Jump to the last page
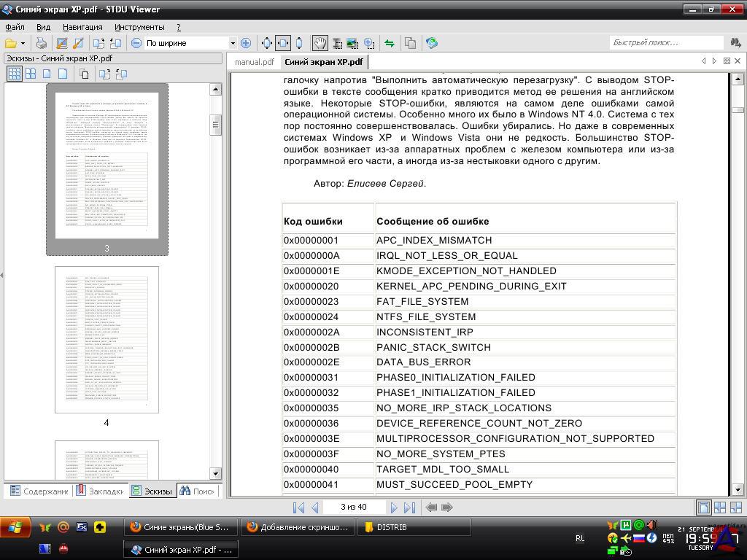The height and width of the screenshot is (560, 747). pos(410,507)
